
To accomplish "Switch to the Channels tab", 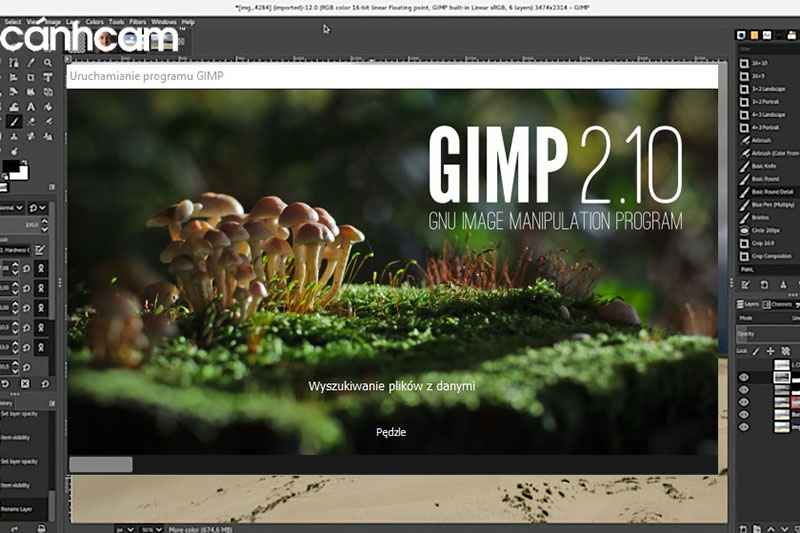I will click(777, 304).
